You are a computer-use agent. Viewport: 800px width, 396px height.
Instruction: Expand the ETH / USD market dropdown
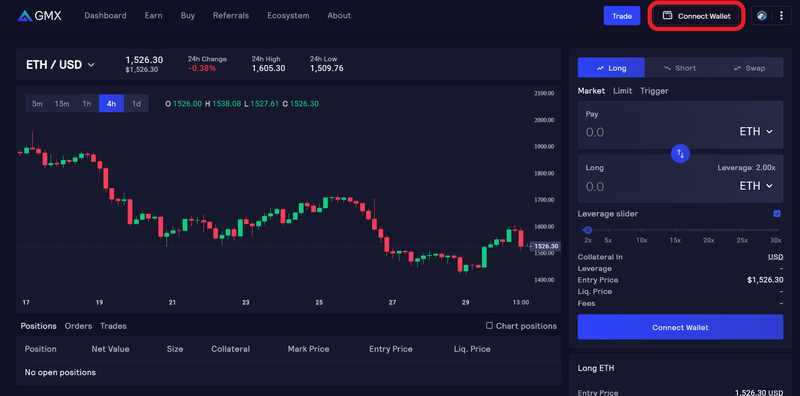pyautogui.click(x=60, y=65)
